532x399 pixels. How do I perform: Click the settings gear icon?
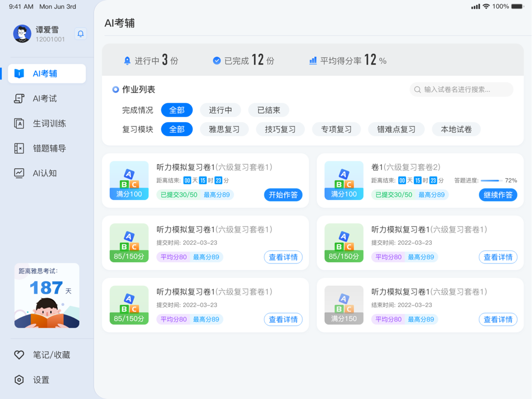20,379
